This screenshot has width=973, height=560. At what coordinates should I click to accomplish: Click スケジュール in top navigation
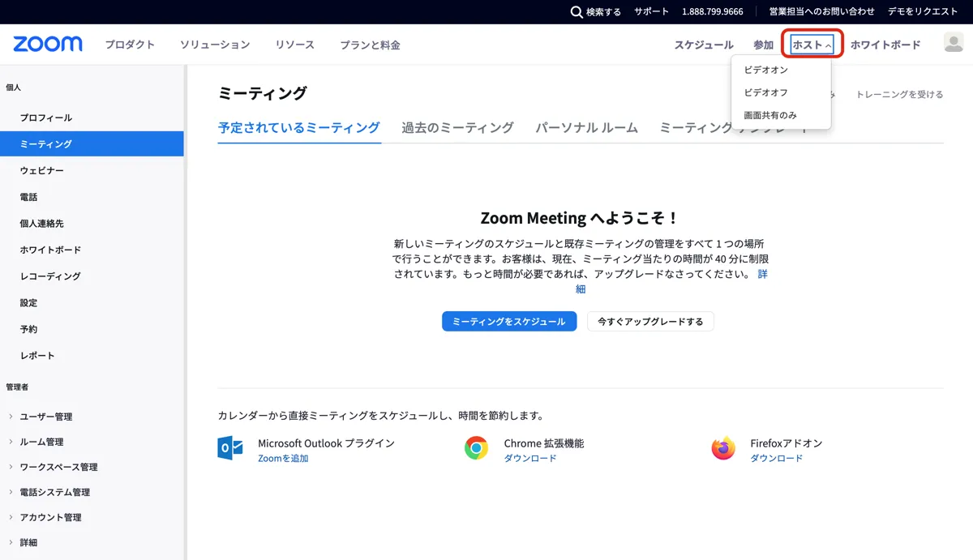[x=704, y=45]
